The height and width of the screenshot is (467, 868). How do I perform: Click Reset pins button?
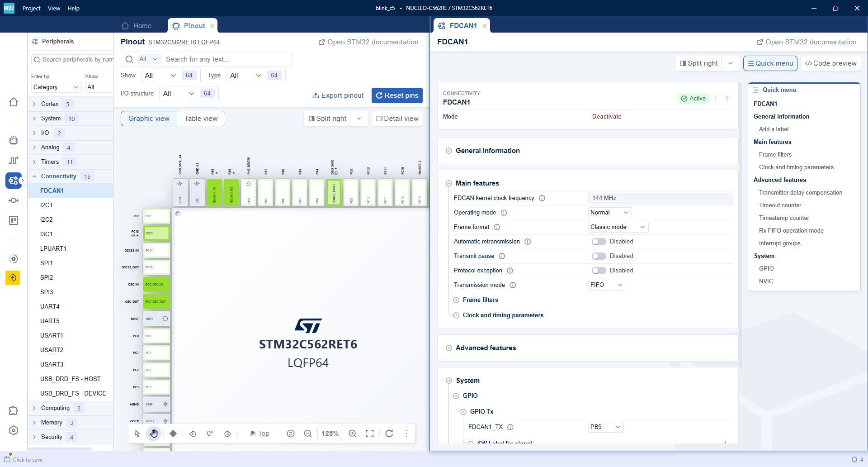(x=397, y=95)
